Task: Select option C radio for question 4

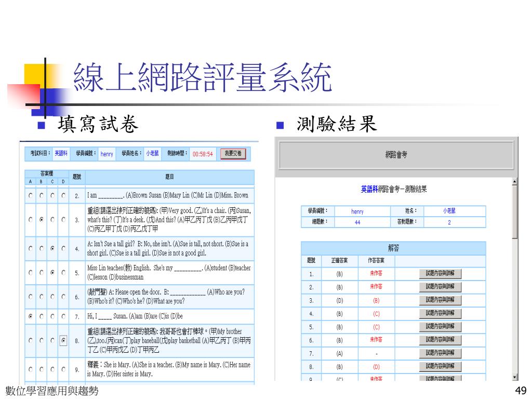Action: [x=52, y=248]
